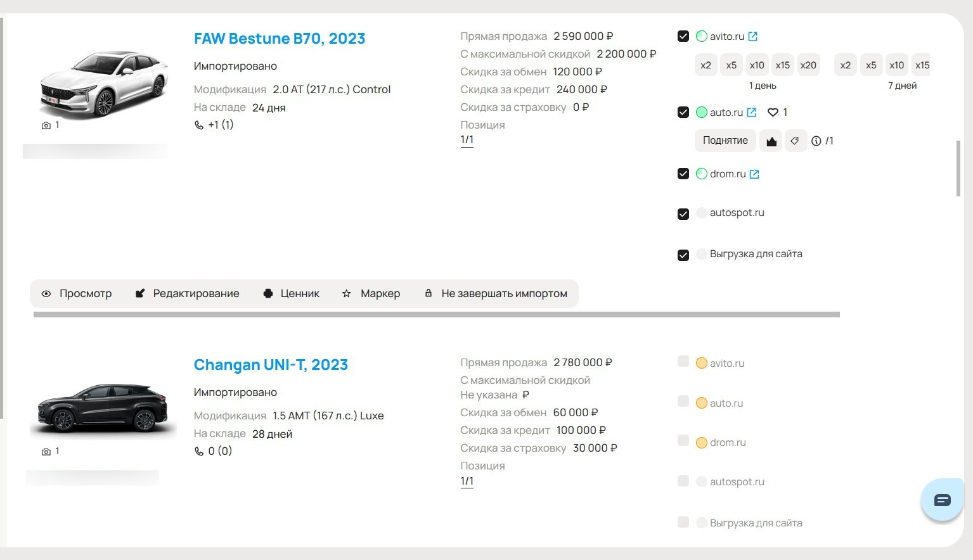Open the chat widget bubble

pyautogui.click(x=943, y=500)
